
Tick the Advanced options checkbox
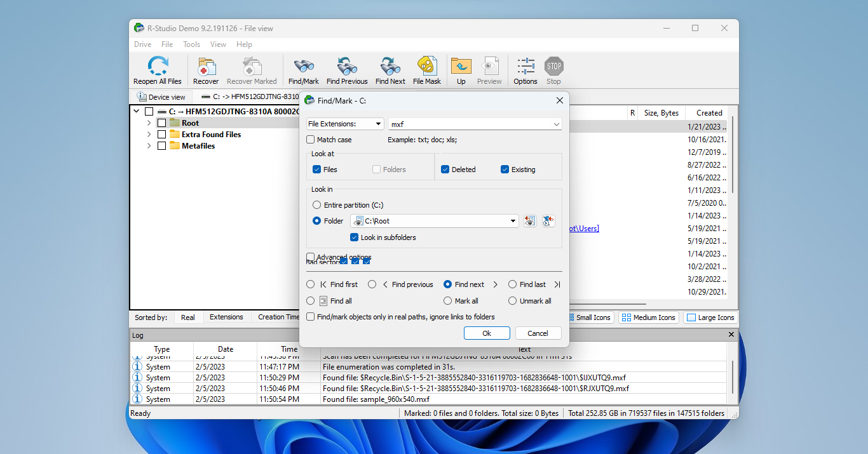pyautogui.click(x=311, y=257)
